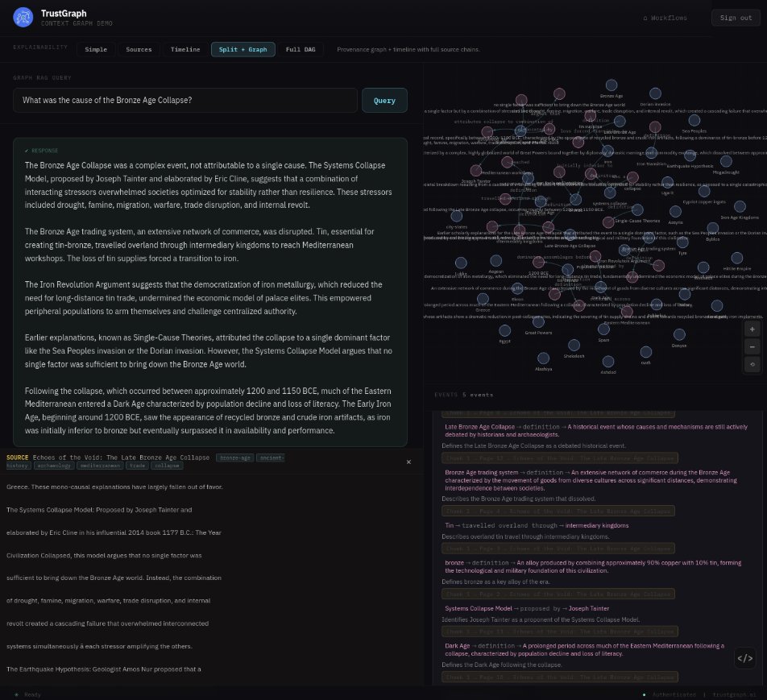Click 'Bronze Age trading system' event title

[x=481, y=473]
